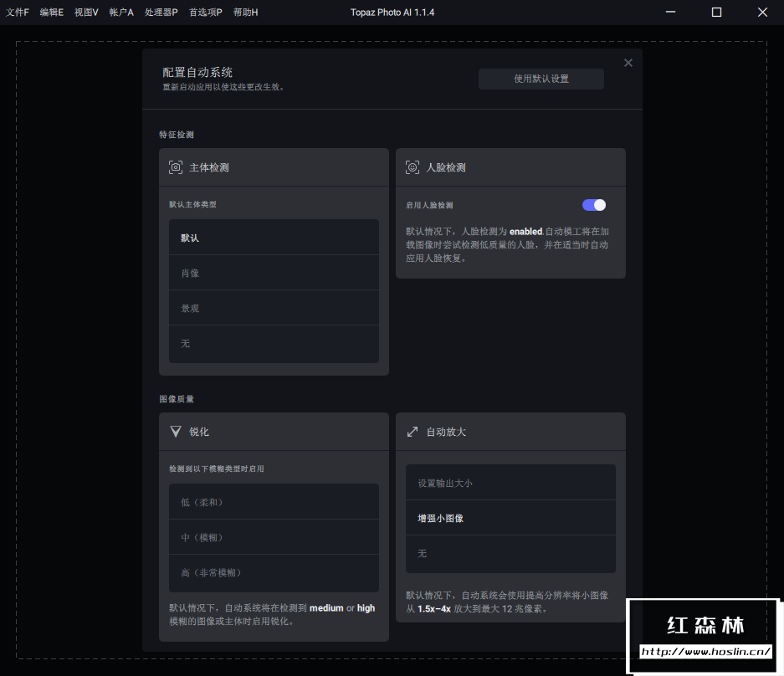Open the 视图V menu
Image resolution: width=784 pixels, height=676 pixels.
[x=86, y=12]
